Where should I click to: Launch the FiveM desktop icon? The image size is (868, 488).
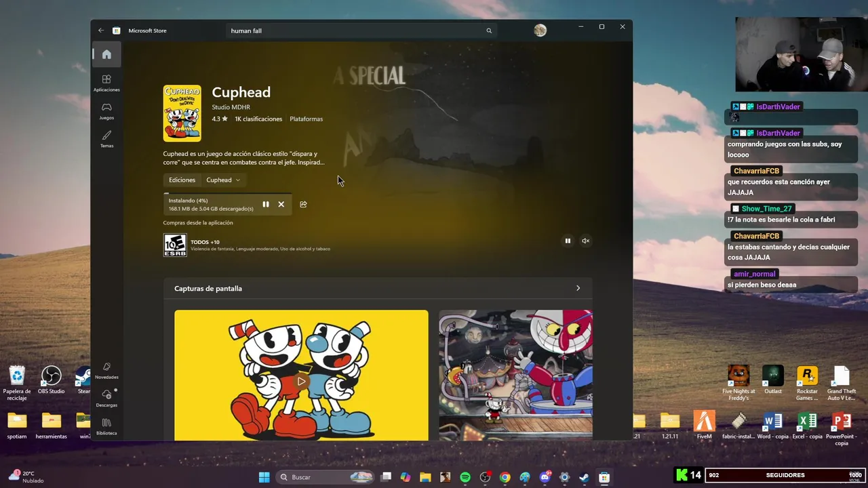click(704, 426)
